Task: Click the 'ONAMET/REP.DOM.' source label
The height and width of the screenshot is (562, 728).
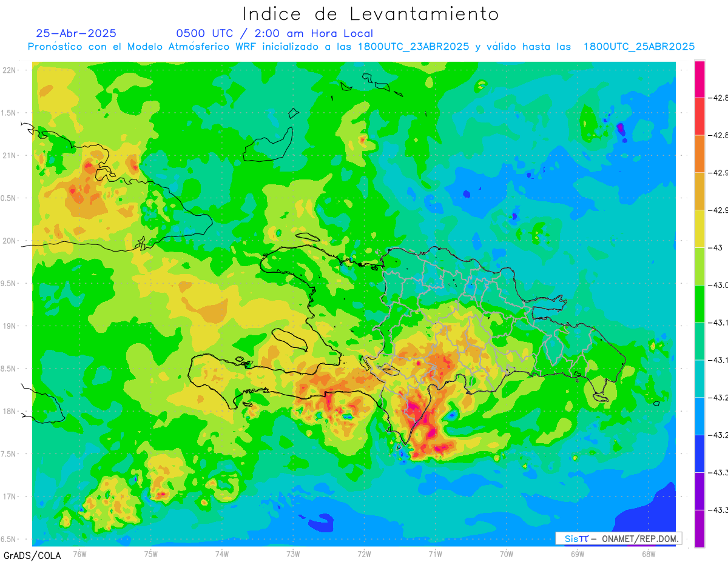Action: pyautogui.click(x=640, y=538)
